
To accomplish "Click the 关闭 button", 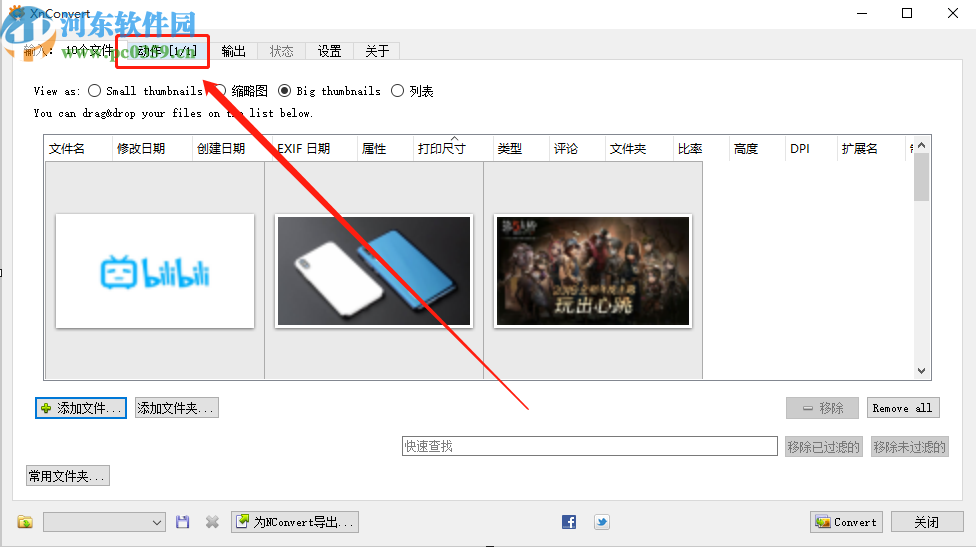I will tap(927, 522).
